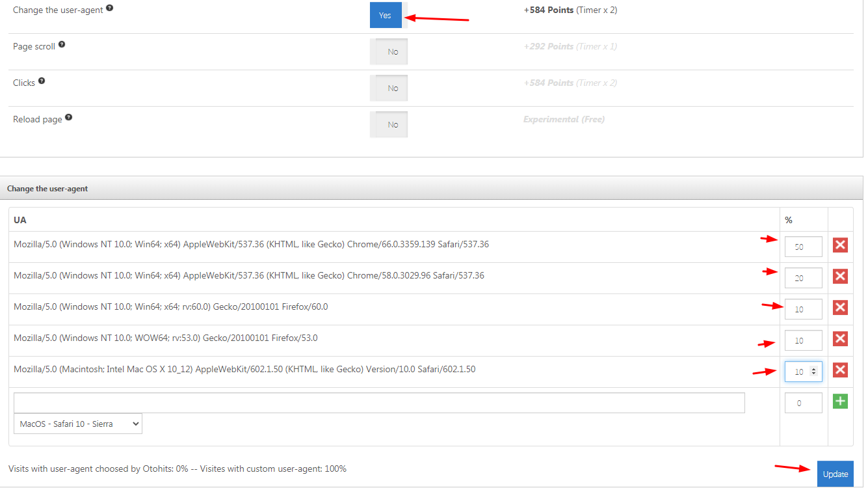Click the empty user-agent text field

[x=379, y=403]
